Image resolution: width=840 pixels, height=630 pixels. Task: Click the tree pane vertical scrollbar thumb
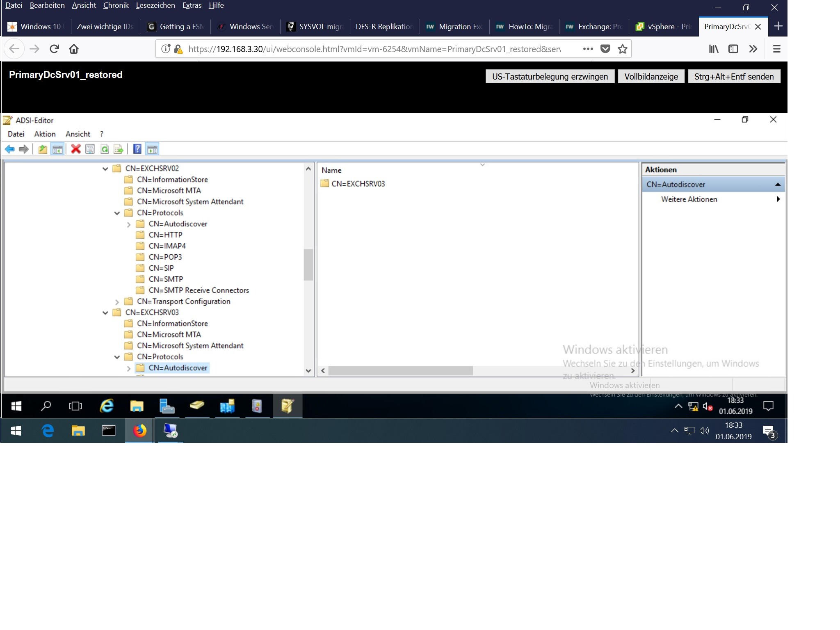[x=308, y=265]
